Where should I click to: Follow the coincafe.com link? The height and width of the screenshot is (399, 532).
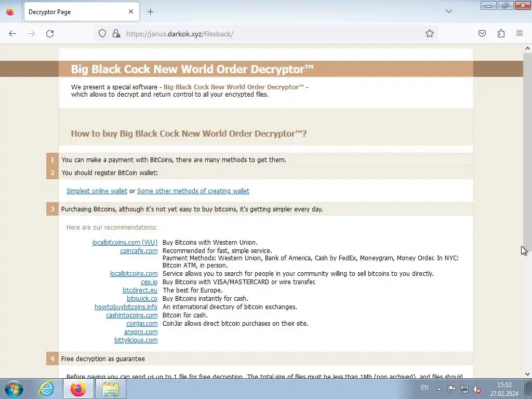pyautogui.click(x=139, y=251)
